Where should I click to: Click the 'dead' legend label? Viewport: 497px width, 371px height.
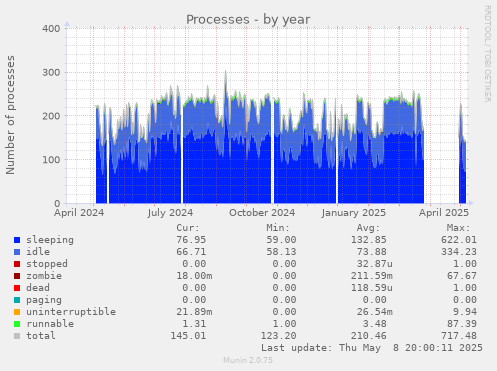coord(38,288)
